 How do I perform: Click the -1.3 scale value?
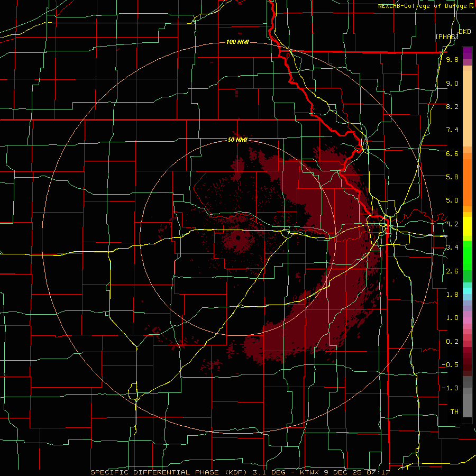point(451,388)
